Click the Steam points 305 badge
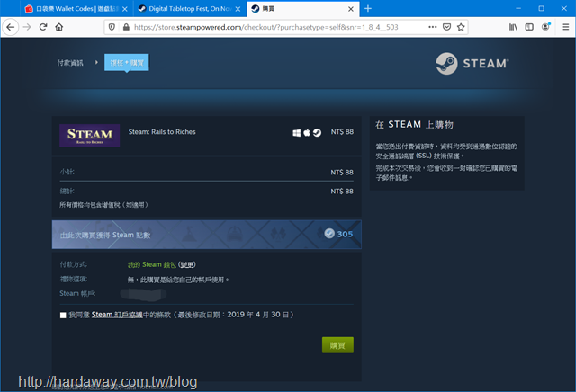Viewport: 576px width, 392px height. coord(338,234)
